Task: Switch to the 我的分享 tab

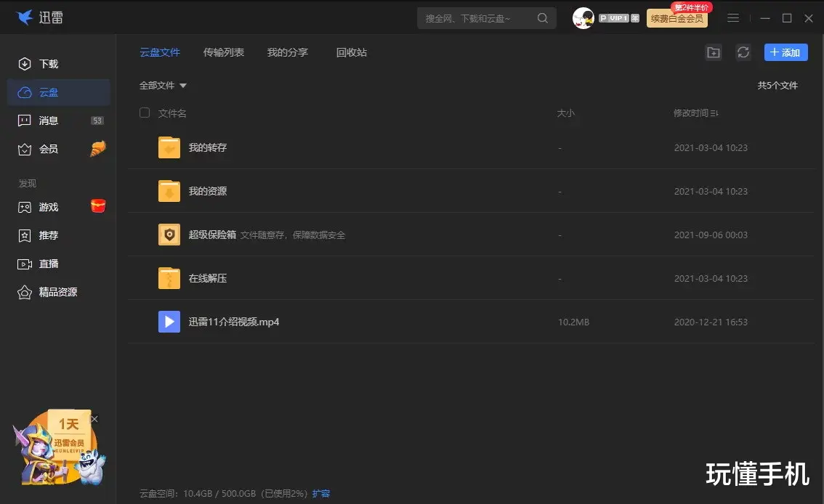Action: [288, 52]
